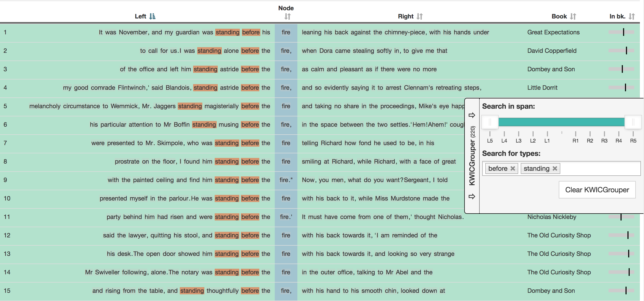Viewport: 644px width, 301px height.
Task: Remove the 'before' type tag
Action: (x=513, y=168)
